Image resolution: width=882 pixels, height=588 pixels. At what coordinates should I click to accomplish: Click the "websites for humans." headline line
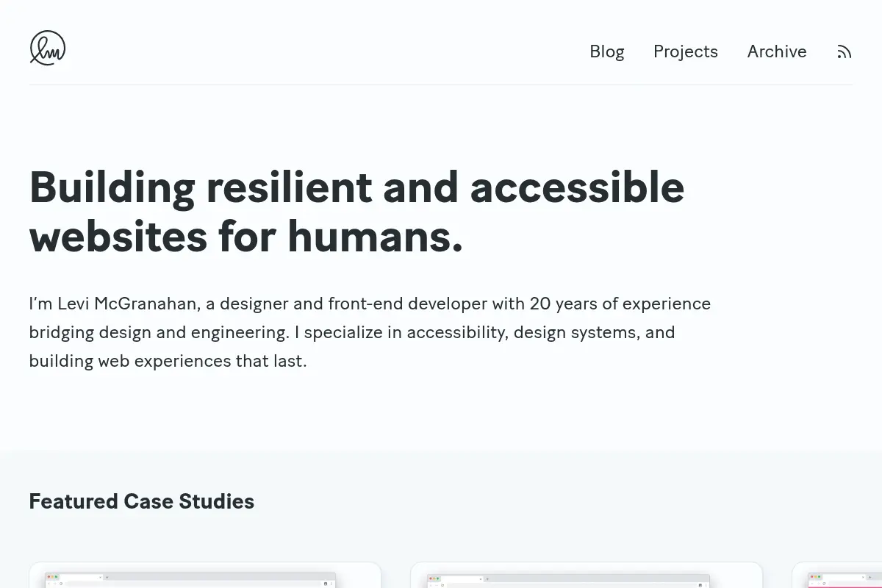[246, 237]
